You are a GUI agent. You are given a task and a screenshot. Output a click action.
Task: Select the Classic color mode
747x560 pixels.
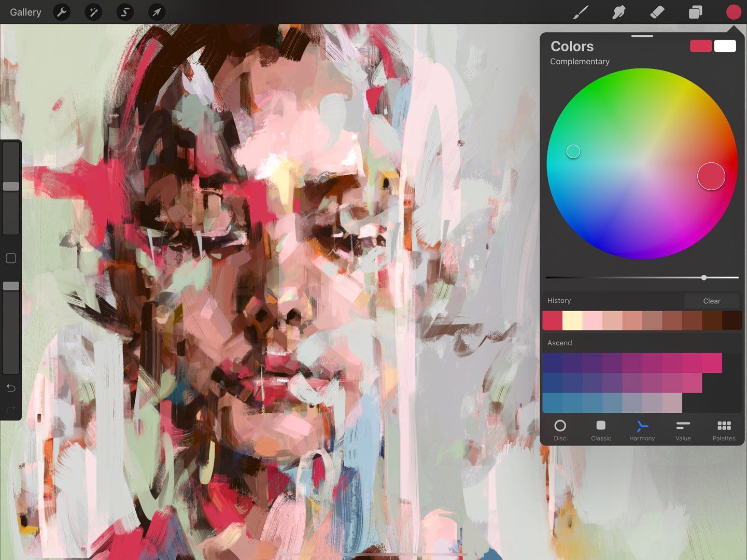[x=600, y=430]
